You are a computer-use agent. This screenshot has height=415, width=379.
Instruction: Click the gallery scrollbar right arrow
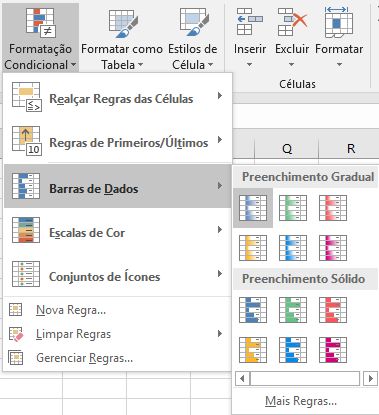pos(370,379)
